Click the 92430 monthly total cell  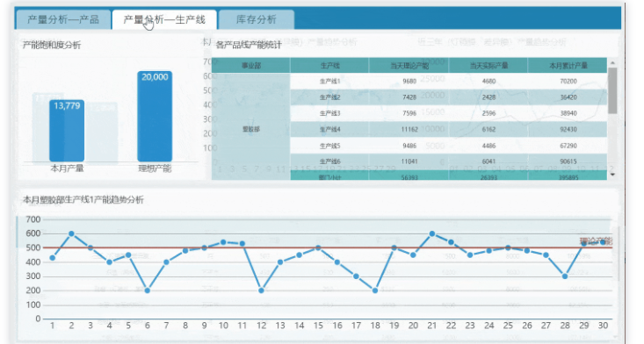[568, 129]
